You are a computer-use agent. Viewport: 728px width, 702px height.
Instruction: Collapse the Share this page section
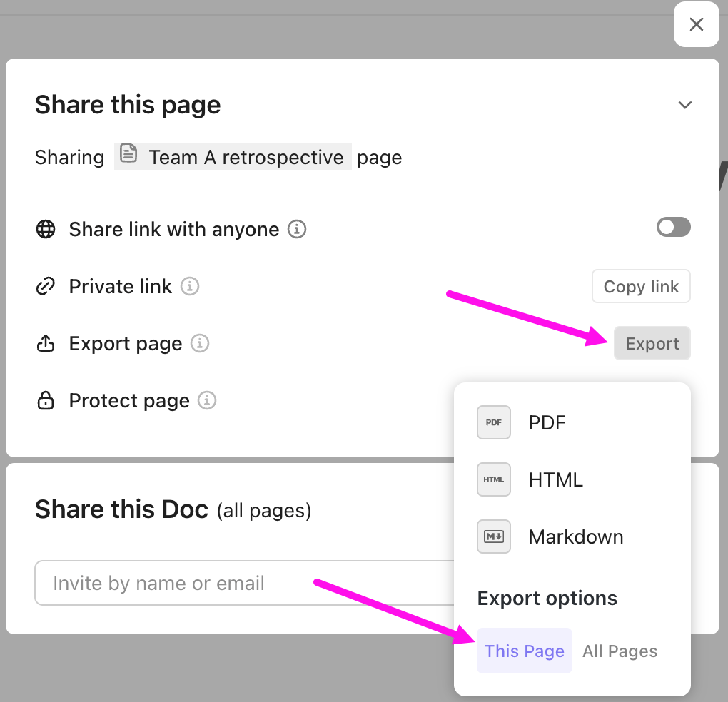pyautogui.click(x=685, y=105)
